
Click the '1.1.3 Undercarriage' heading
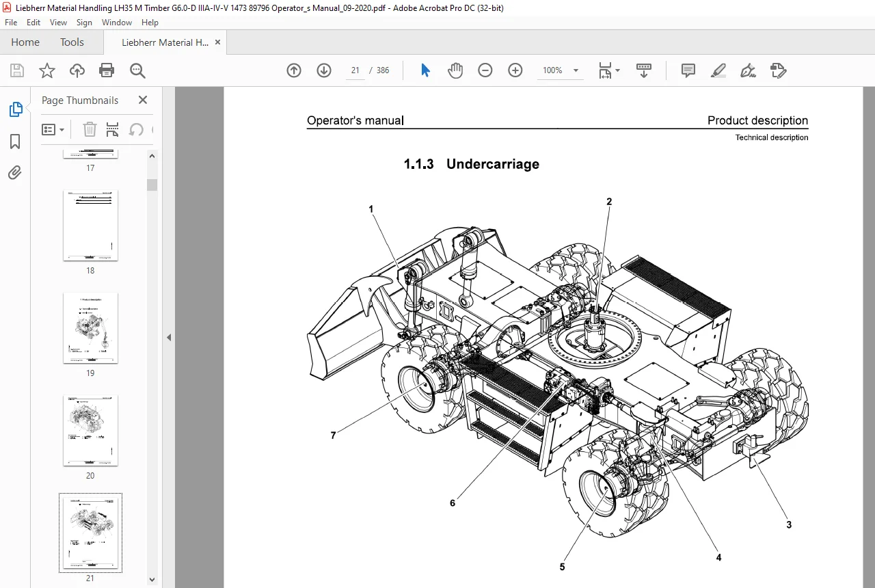coord(471,164)
